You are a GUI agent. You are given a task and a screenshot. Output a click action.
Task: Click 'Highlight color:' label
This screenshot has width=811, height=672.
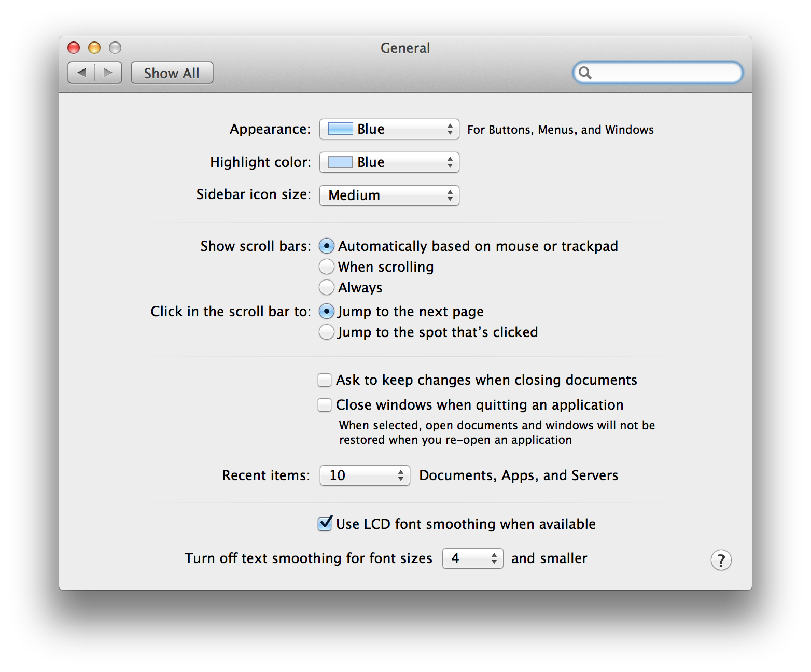click(x=260, y=162)
